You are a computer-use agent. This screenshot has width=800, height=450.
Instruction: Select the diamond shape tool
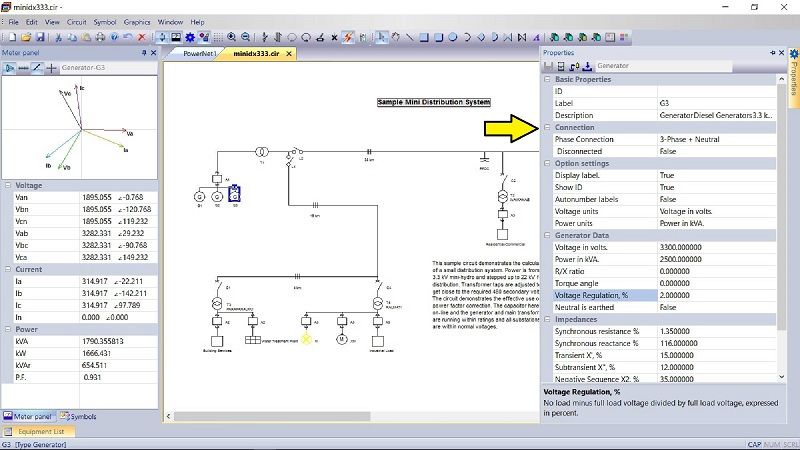click(481, 37)
